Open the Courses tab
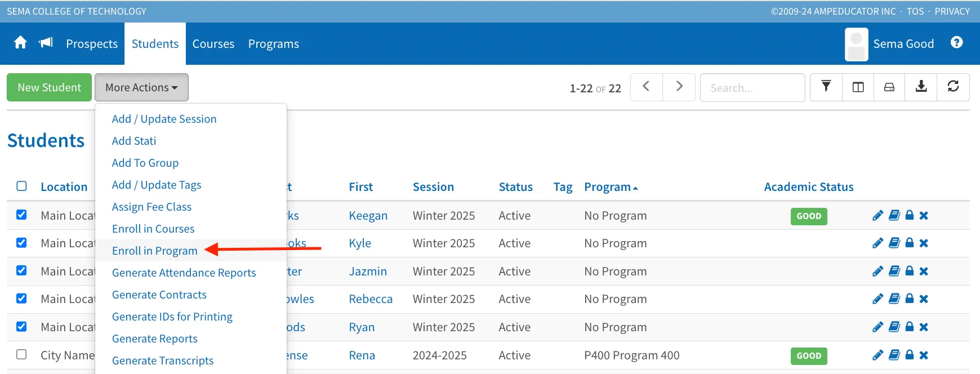This screenshot has height=374, width=980. (x=213, y=44)
